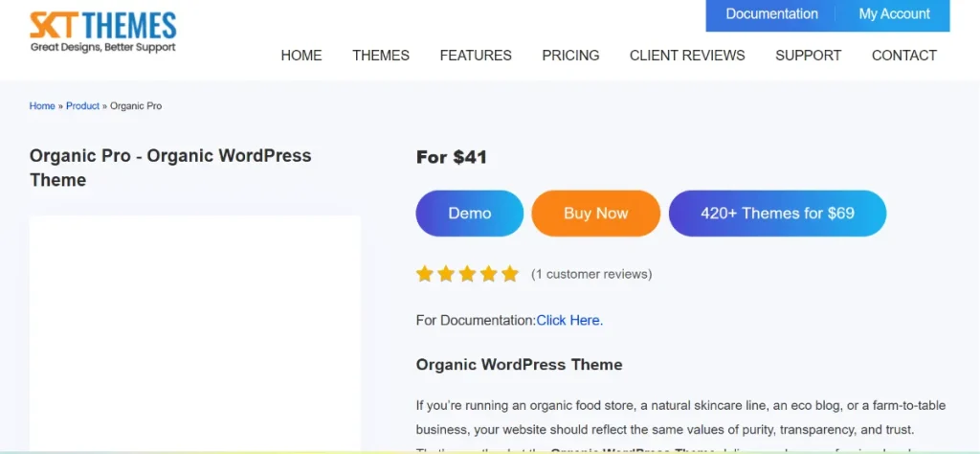The height and width of the screenshot is (454, 980).
Task: Click the product preview image area
Action: pyautogui.click(x=195, y=333)
